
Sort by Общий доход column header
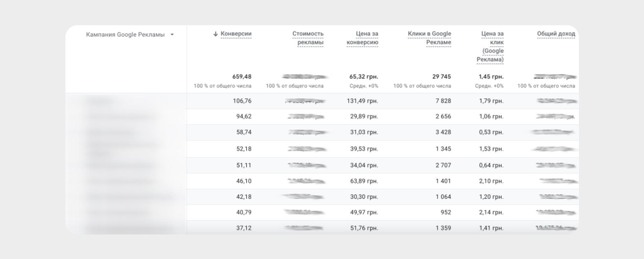click(x=556, y=34)
